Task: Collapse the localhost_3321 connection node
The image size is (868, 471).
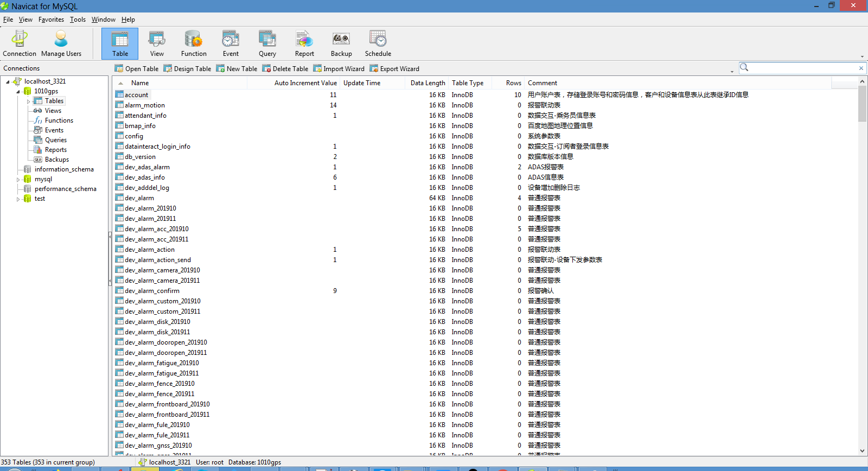Action: 8,82
